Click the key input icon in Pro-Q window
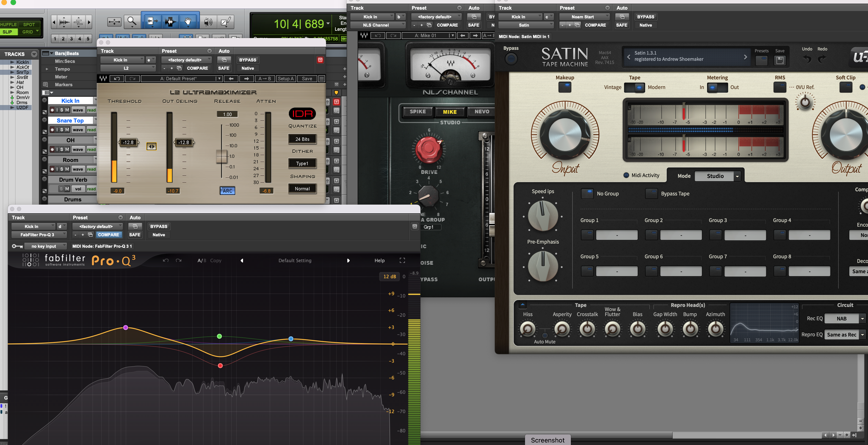868x445 pixels. coord(17,246)
